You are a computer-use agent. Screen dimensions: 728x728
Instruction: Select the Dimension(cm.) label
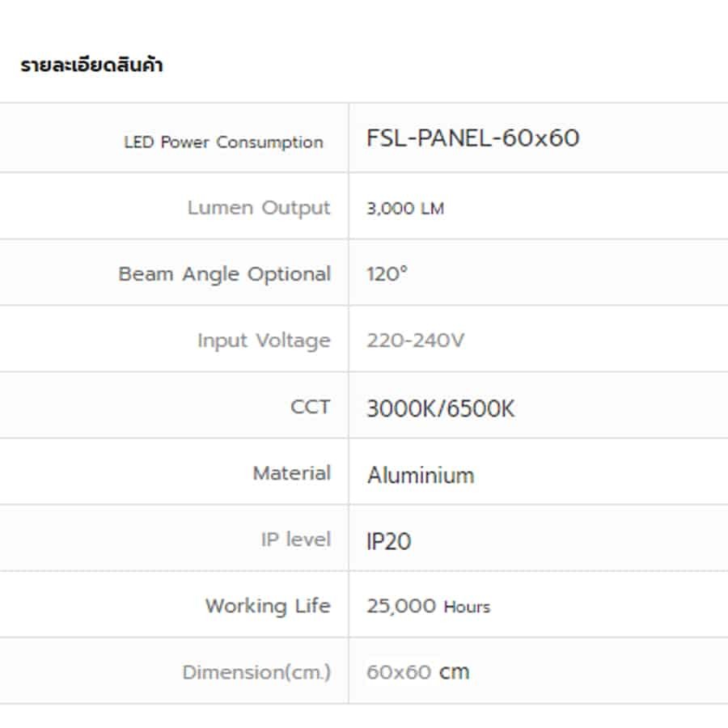[x=256, y=672]
